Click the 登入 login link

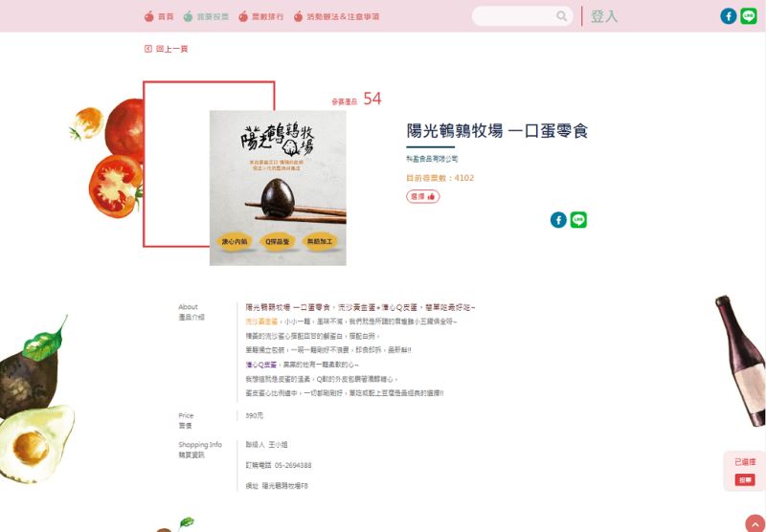tap(604, 16)
